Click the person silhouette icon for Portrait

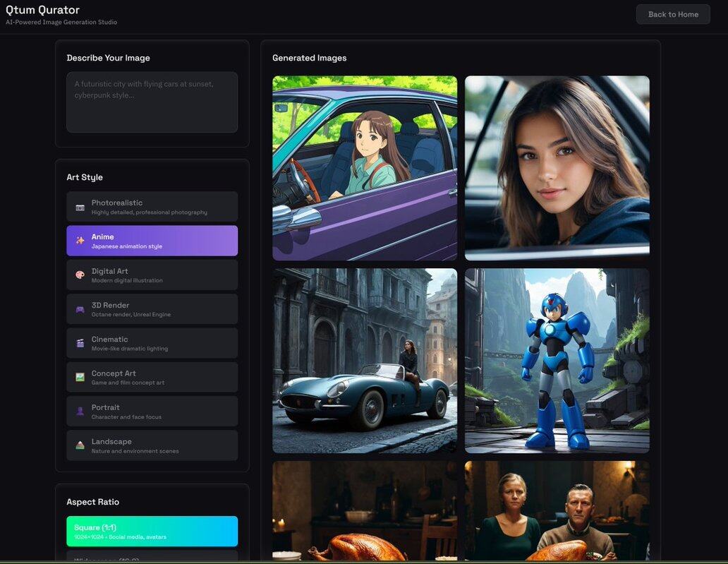[x=80, y=411]
